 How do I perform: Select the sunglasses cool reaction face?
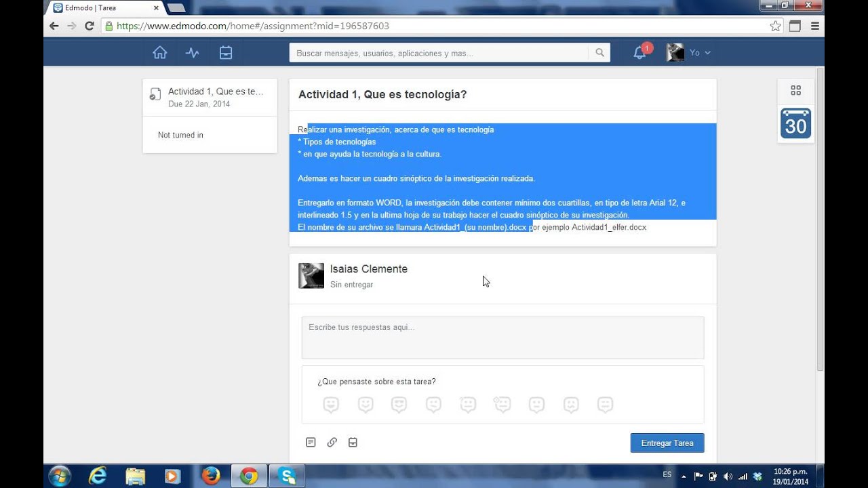399,405
